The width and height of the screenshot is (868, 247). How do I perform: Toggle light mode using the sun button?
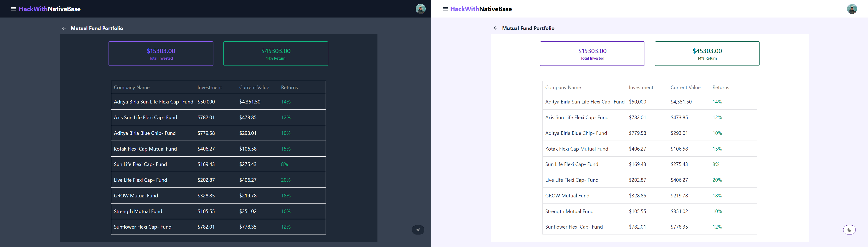[418, 230]
